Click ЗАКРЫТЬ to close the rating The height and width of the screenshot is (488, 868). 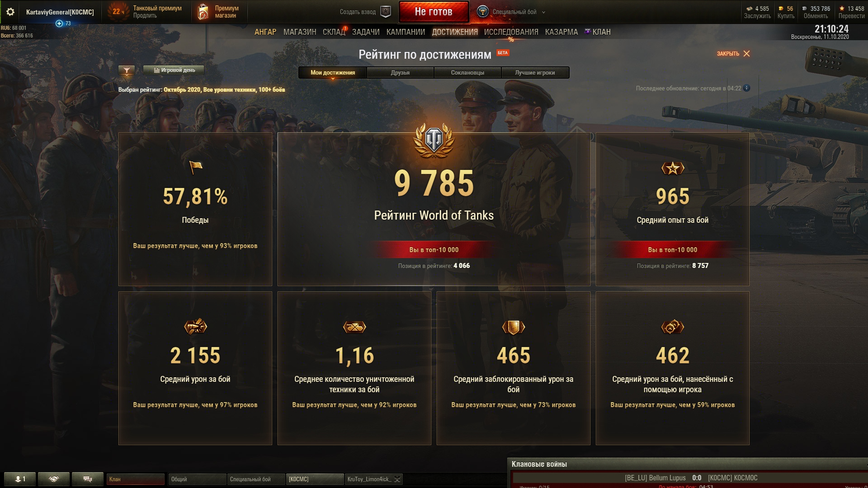(733, 53)
